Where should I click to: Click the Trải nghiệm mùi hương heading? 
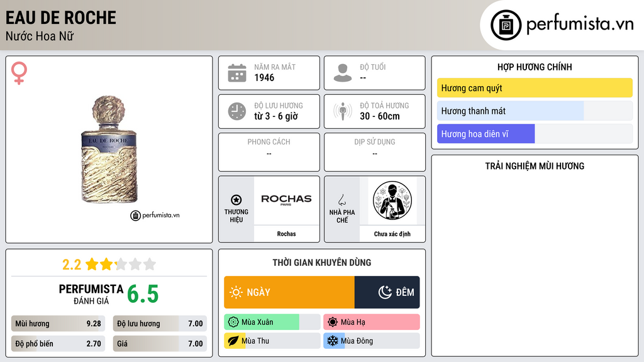(535, 166)
